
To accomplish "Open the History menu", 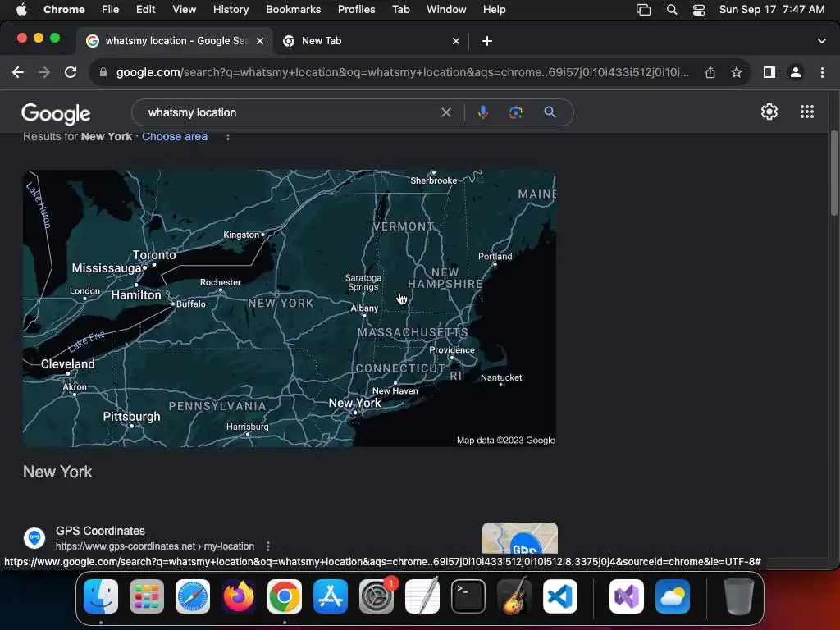I will pos(231,9).
